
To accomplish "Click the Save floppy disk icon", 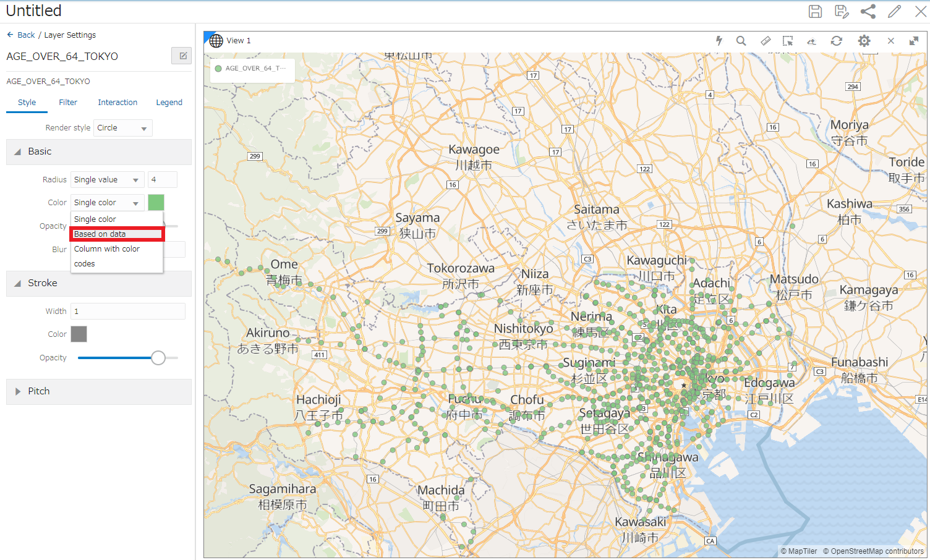I will pyautogui.click(x=815, y=11).
